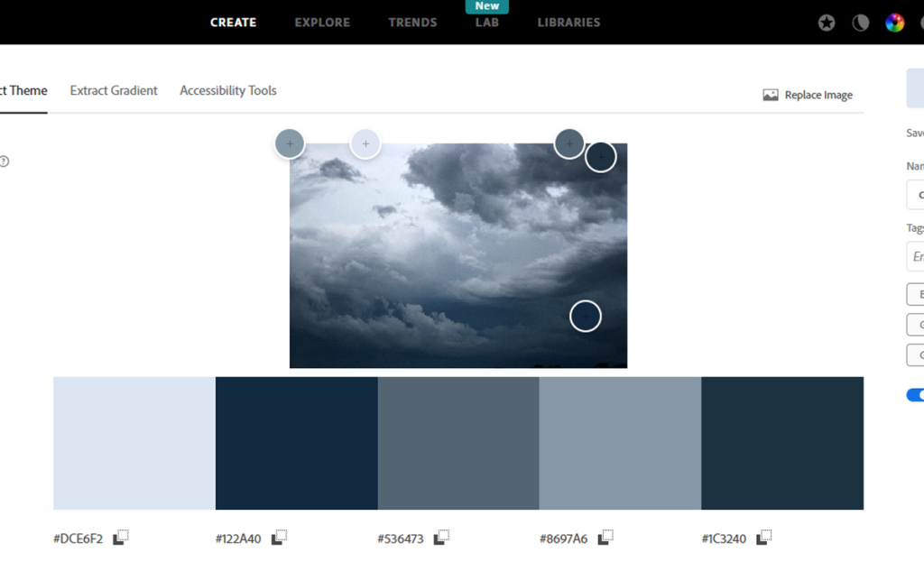Viewport: 924px width, 562px height.
Task: Select the slate gray #536473 swatch
Action: pyautogui.click(x=458, y=443)
